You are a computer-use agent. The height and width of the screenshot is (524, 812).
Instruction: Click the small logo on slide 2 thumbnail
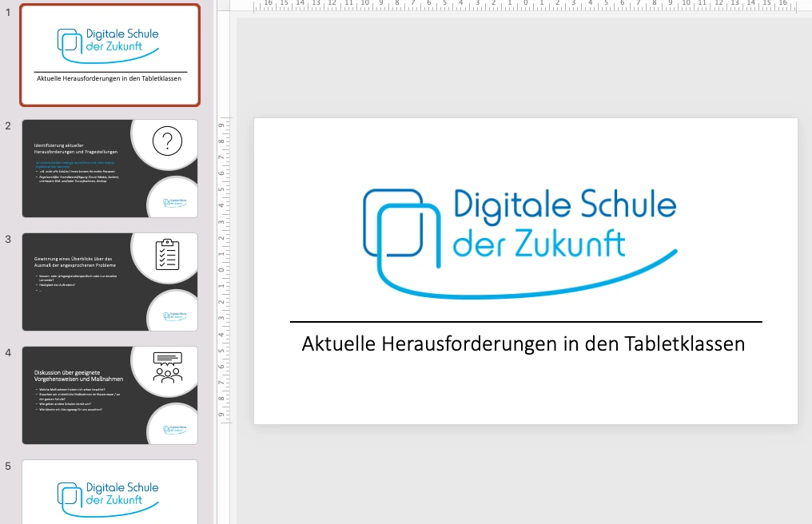pyautogui.click(x=173, y=202)
